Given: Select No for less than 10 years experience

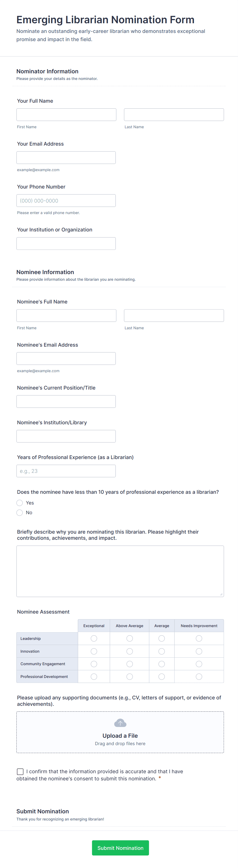Looking at the screenshot, I should tap(20, 512).
